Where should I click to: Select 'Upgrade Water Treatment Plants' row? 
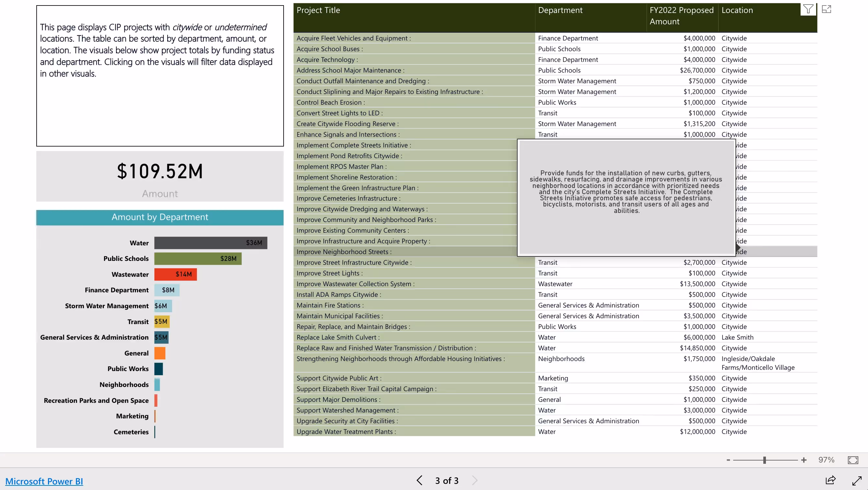pyautogui.click(x=555, y=432)
